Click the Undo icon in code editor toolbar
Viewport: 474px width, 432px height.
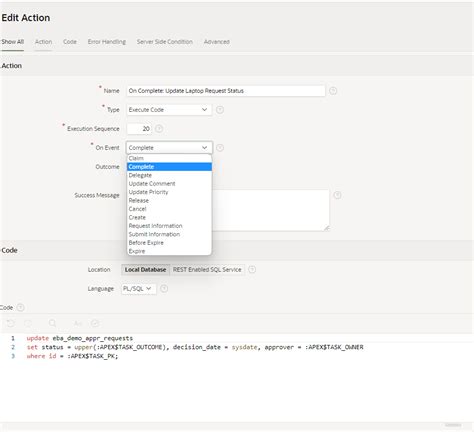click(11, 323)
